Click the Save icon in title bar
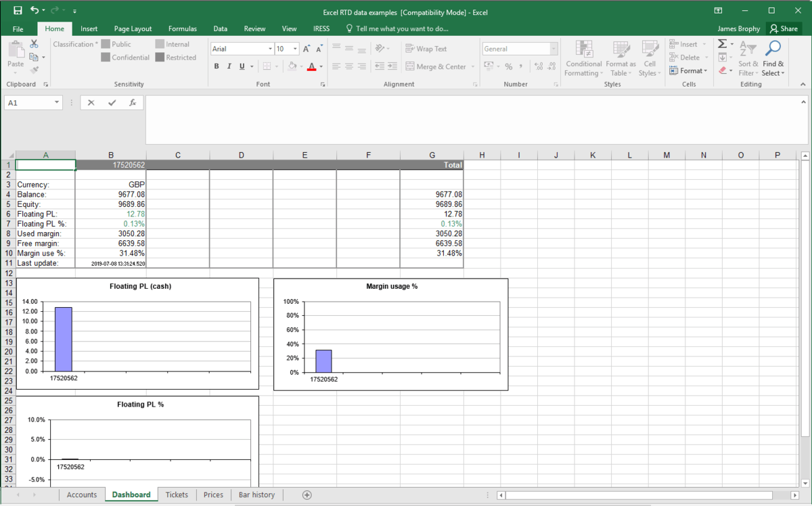The height and width of the screenshot is (506, 812). (18, 11)
